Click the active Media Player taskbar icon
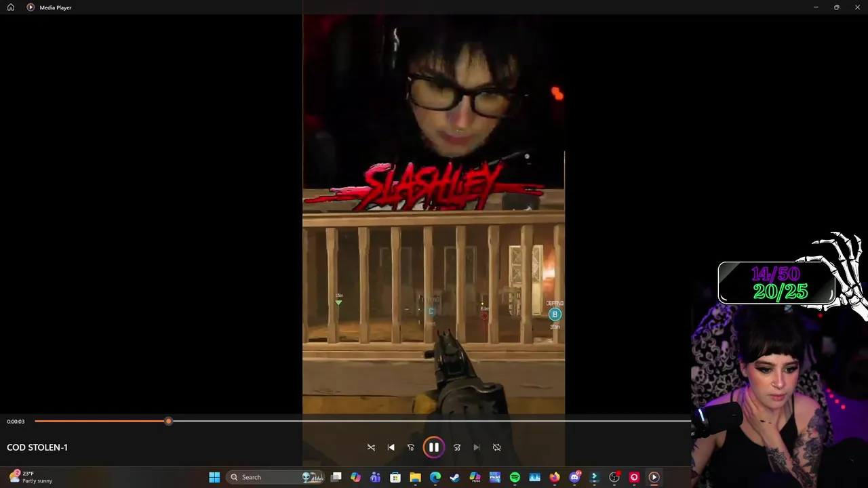 pyautogui.click(x=654, y=477)
